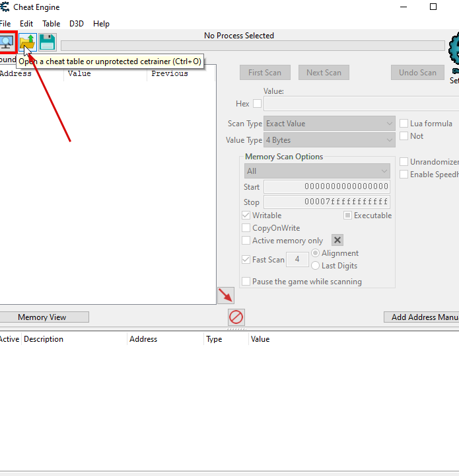Viewport: 459px width, 476px height.
Task: Open the Edit menu
Action: tap(26, 24)
